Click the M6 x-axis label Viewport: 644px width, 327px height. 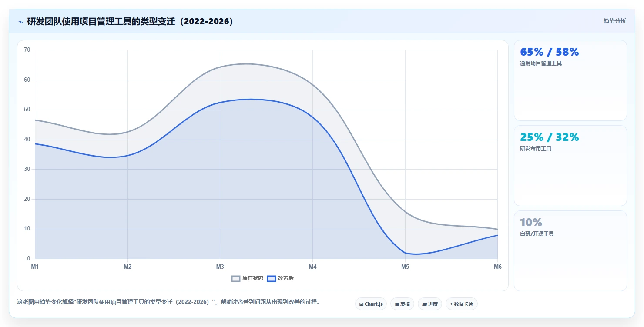point(498,267)
